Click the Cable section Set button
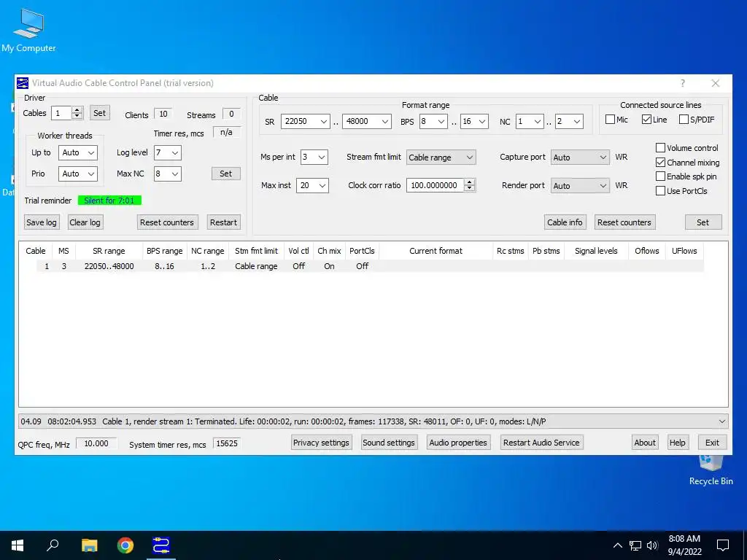The width and height of the screenshot is (747, 560). pyautogui.click(x=703, y=222)
